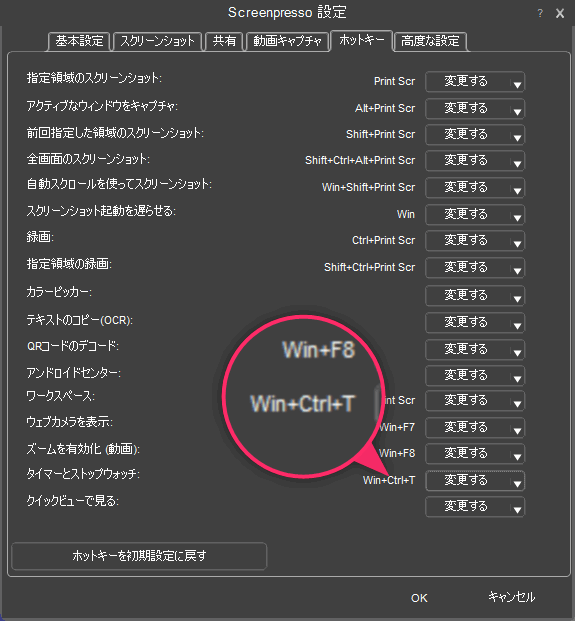Screen dimensions: 575x621
Task: Click 変更する for 指定領域の録画
Action: (466, 268)
